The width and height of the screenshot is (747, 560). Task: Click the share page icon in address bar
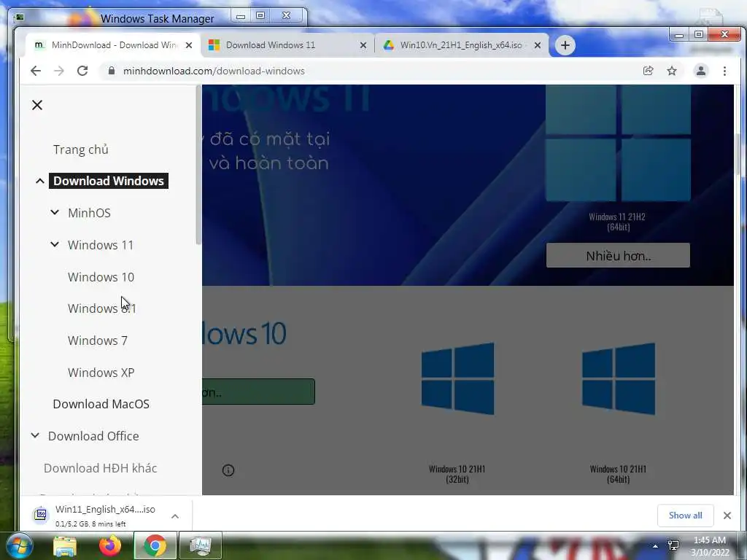pyautogui.click(x=648, y=71)
